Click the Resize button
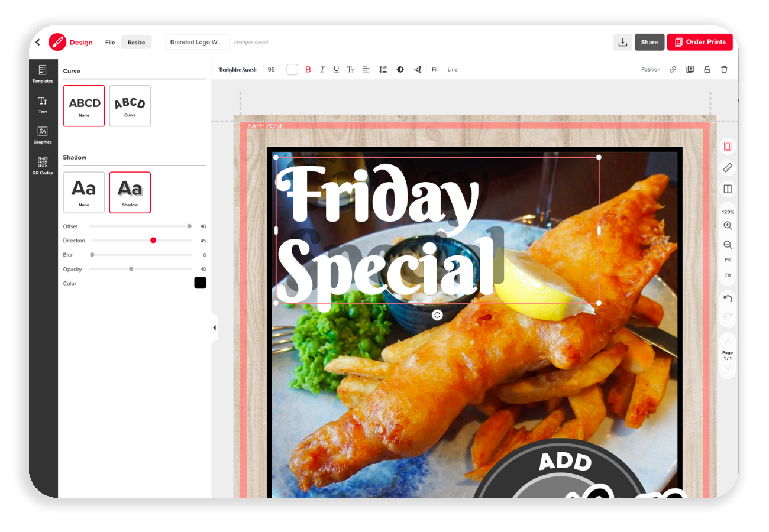 pyautogui.click(x=137, y=43)
